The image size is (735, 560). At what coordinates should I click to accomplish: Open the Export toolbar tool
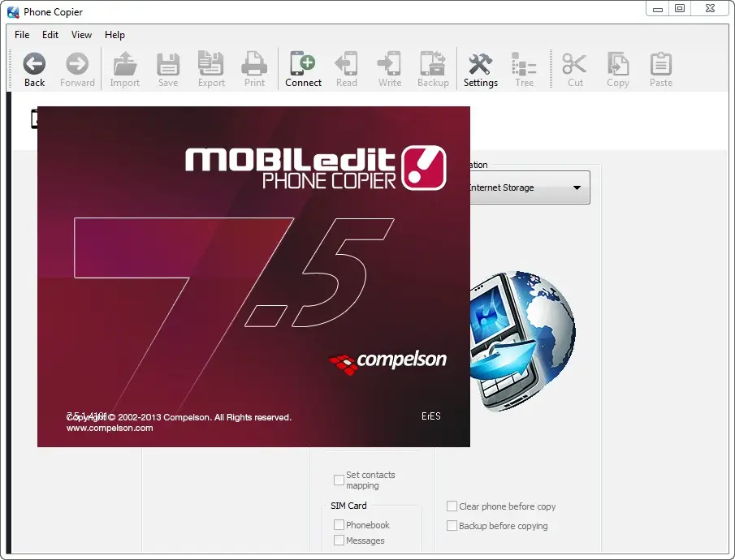[x=211, y=64]
